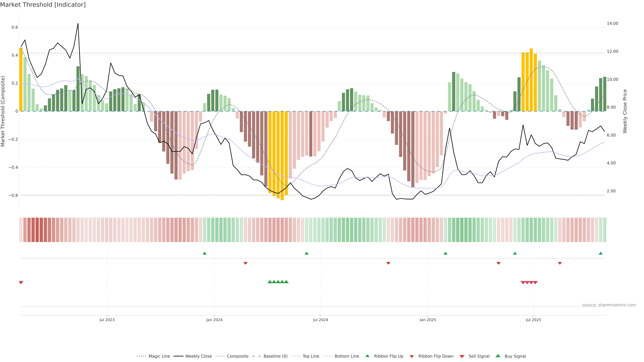Click the Sell Signal marker at the far left
The image size is (644, 362).
click(21, 283)
